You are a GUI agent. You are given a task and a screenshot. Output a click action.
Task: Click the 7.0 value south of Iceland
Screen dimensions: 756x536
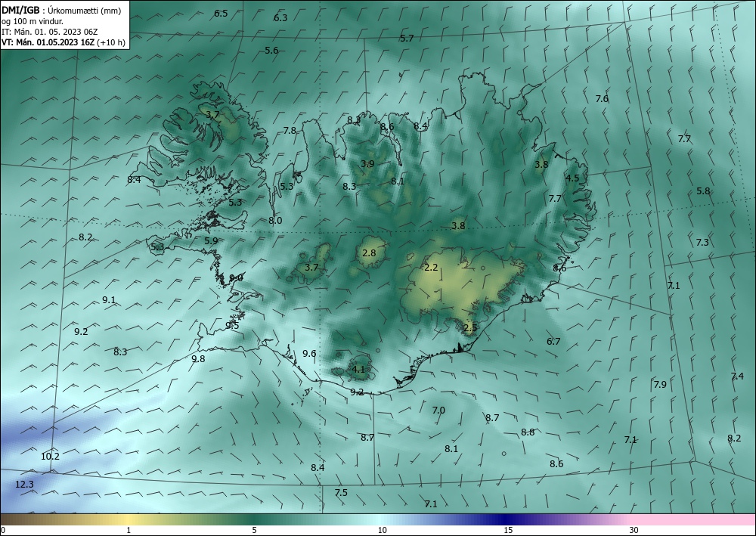tap(438, 411)
